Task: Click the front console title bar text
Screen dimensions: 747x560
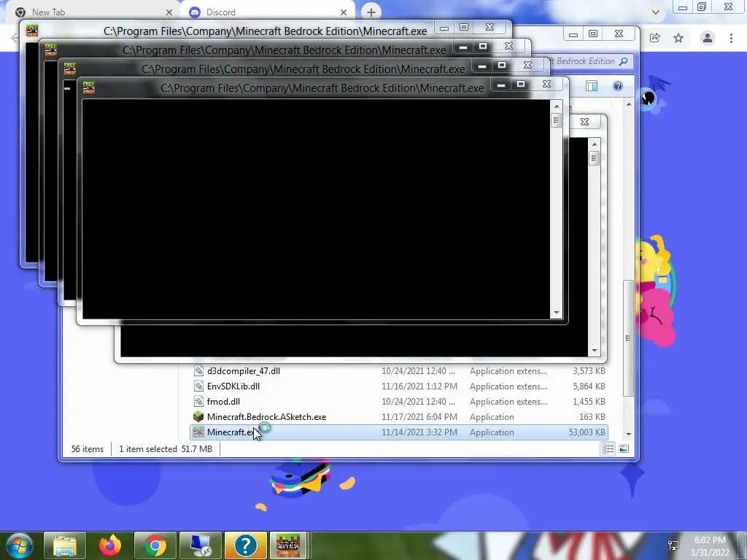Action: 322,88
